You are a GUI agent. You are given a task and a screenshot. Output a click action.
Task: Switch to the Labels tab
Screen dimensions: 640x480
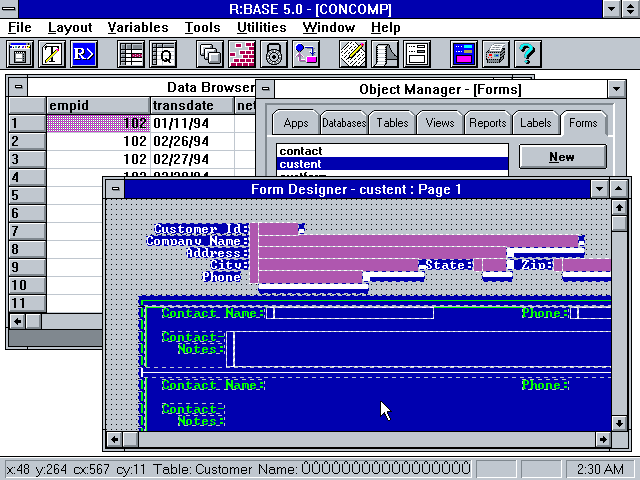pyautogui.click(x=535, y=123)
